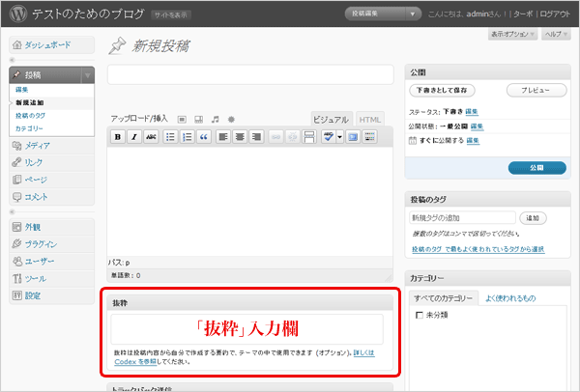The width and height of the screenshot is (580, 392).
Task: Click ターボ link in header
Action: pos(523,14)
